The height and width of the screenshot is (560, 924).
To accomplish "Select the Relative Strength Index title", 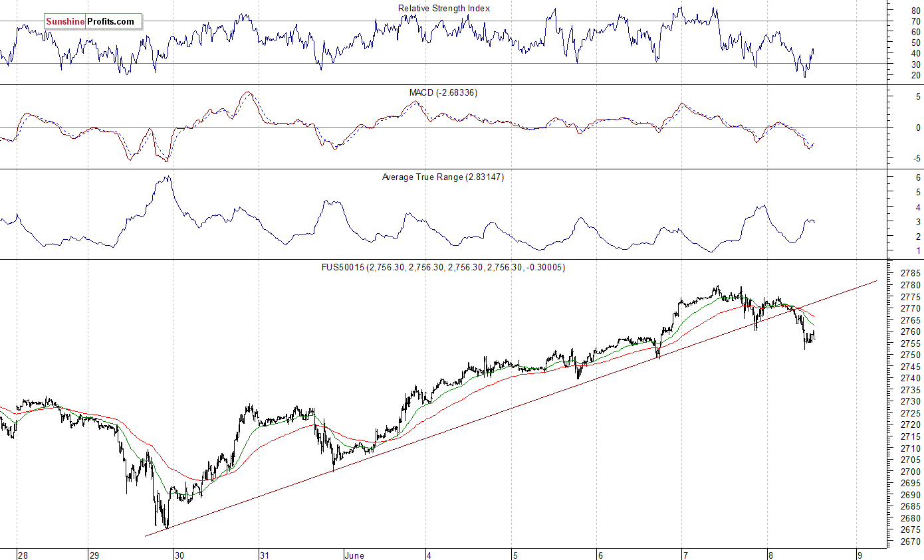I will pyautogui.click(x=444, y=9).
